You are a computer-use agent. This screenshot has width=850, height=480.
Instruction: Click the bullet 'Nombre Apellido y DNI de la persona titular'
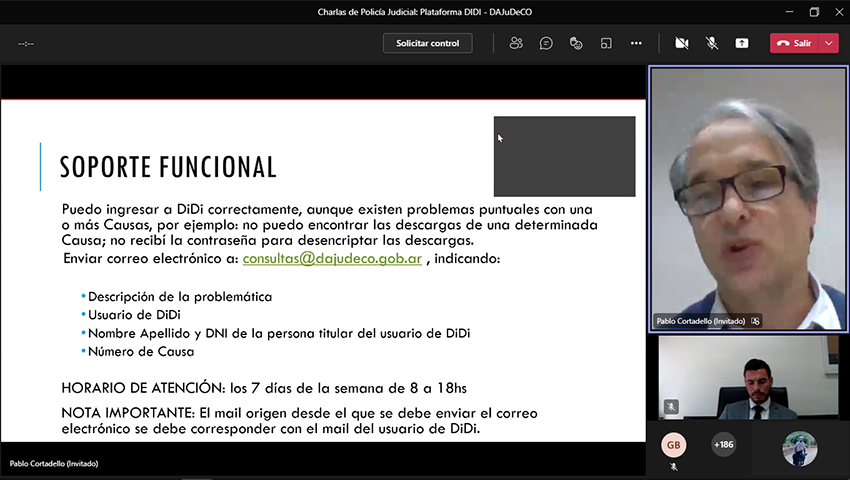279,333
